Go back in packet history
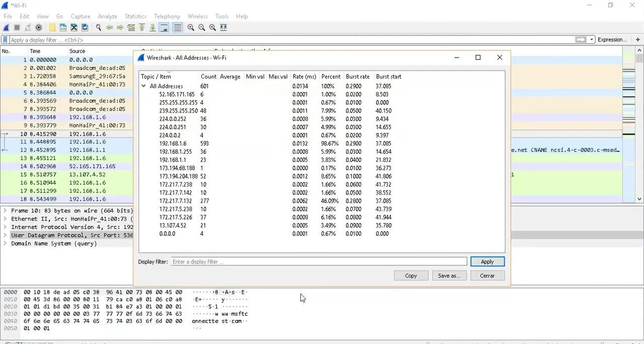 point(109,28)
